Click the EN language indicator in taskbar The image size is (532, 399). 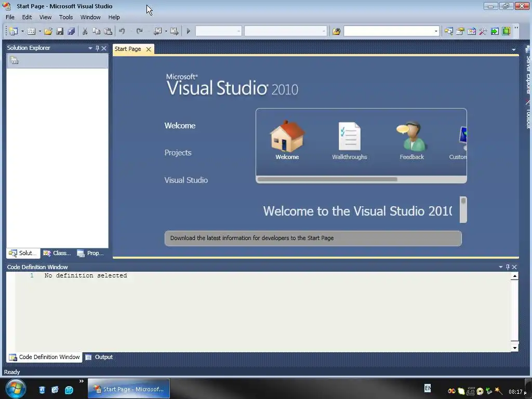point(428,388)
